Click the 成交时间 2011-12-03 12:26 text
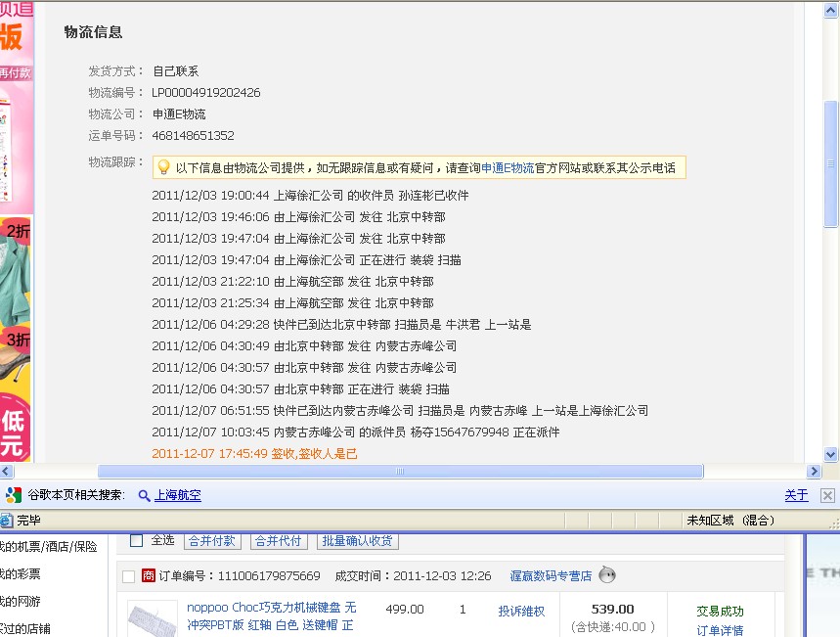Viewport: 840px width, 637px height. tap(413, 576)
